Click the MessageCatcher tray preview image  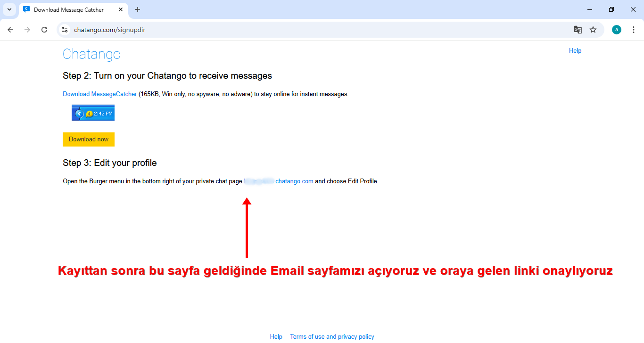pos(93,113)
